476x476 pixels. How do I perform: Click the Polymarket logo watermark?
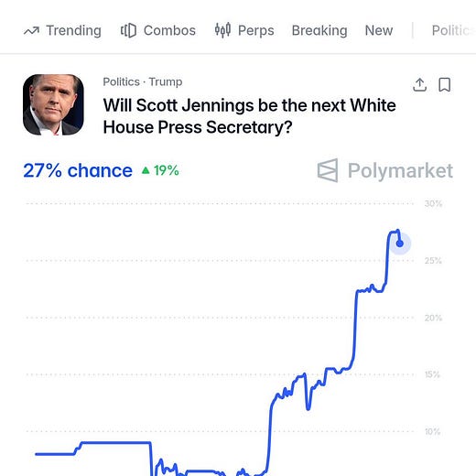click(x=385, y=170)
